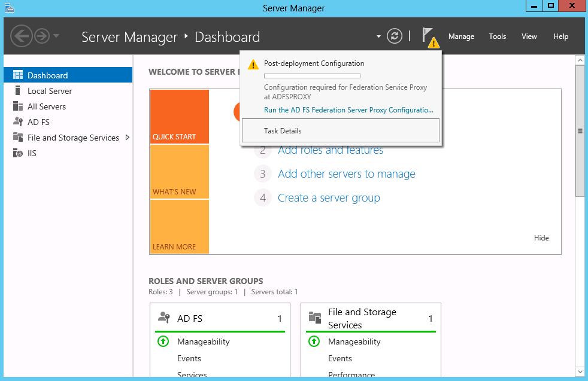
Task: Click the Server Manager app icon in title bar
Action: click(x=10, y=8)
